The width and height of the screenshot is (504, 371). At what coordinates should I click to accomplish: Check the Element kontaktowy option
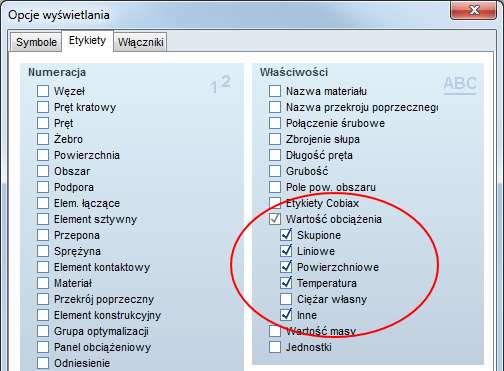(x=43, y=267)
